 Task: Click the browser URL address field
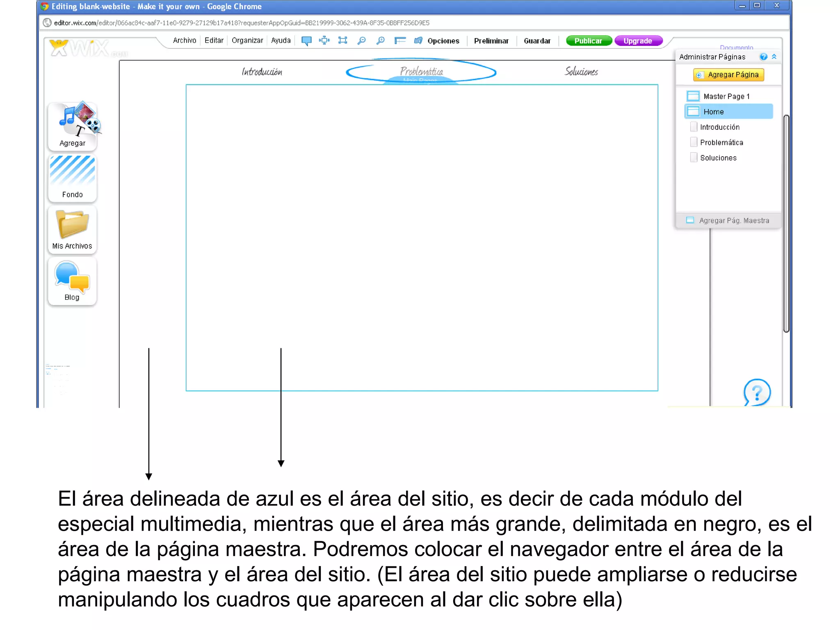(x=414, y=23)
